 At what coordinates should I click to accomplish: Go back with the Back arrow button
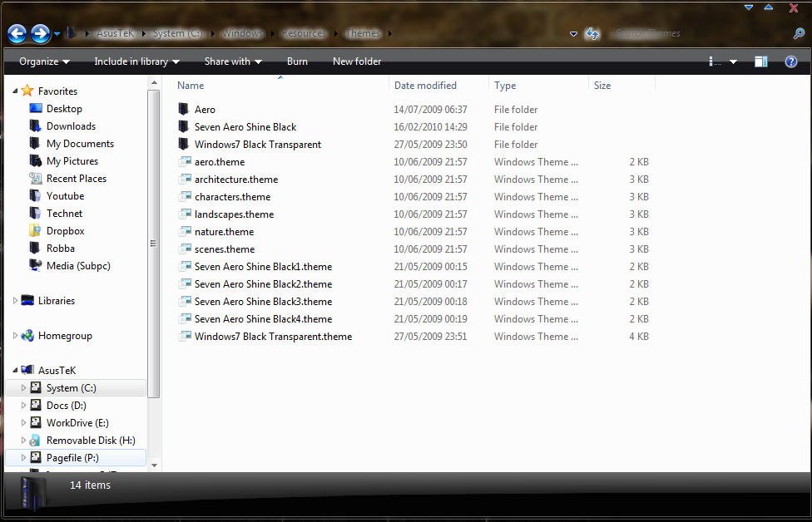point(17,33)
